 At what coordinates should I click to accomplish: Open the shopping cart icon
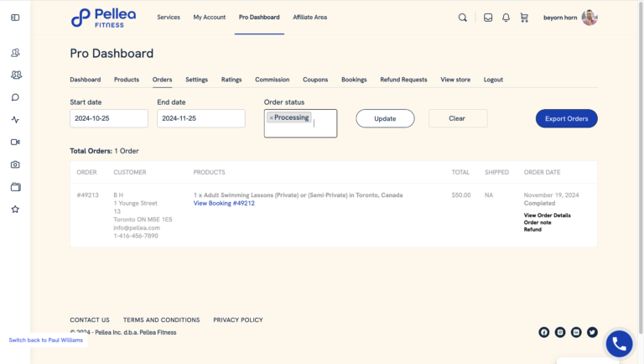coord(524,18)
